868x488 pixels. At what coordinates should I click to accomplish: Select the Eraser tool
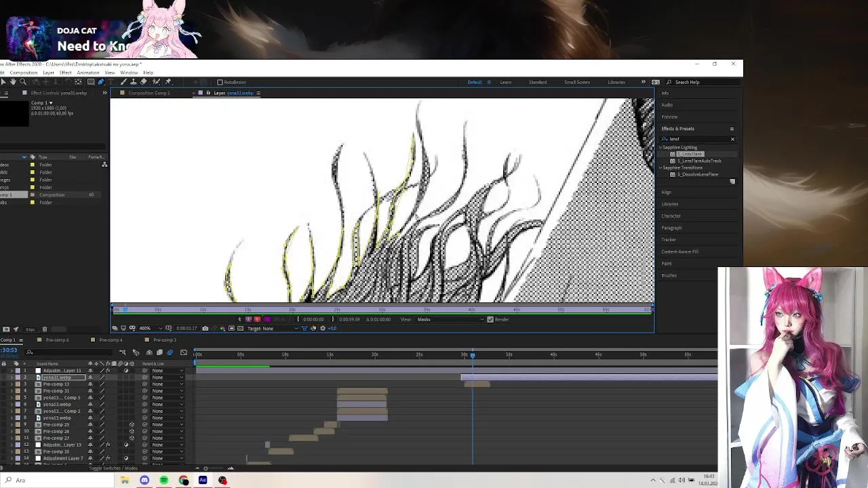point(143,81)
